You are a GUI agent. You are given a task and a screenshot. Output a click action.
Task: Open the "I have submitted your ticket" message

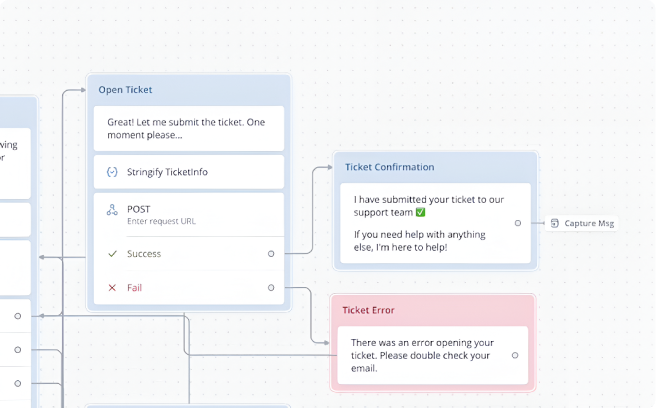420,223
